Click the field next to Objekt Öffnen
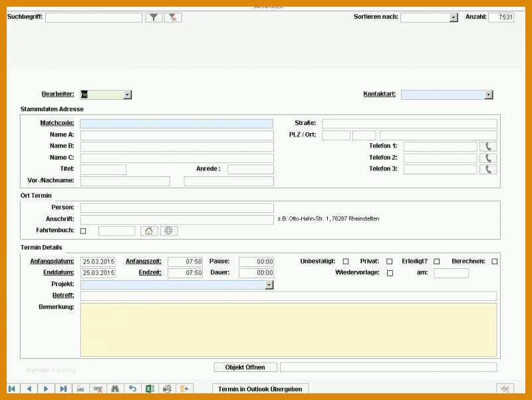This screenshot has width=532, height=400. 388,367
